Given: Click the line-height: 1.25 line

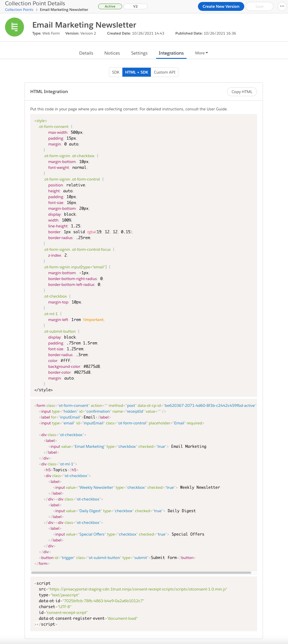Looking at the screenshot, I should click(x=65, y=226).
